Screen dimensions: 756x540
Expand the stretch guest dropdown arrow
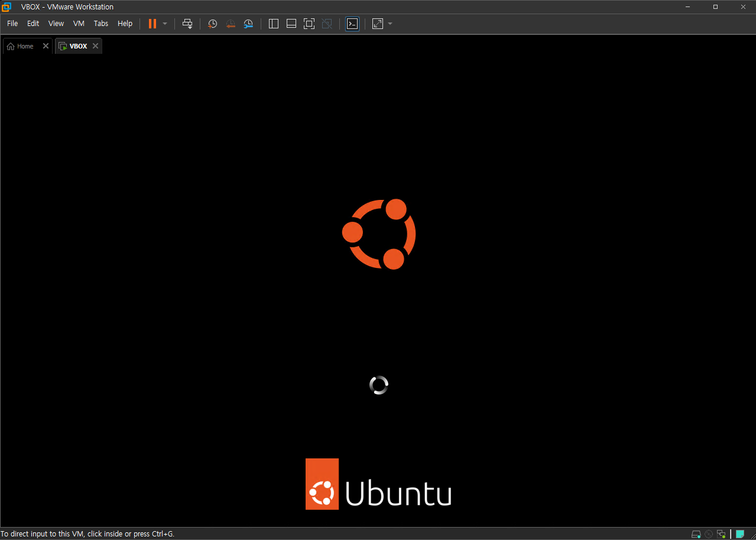tap(390, 24)
